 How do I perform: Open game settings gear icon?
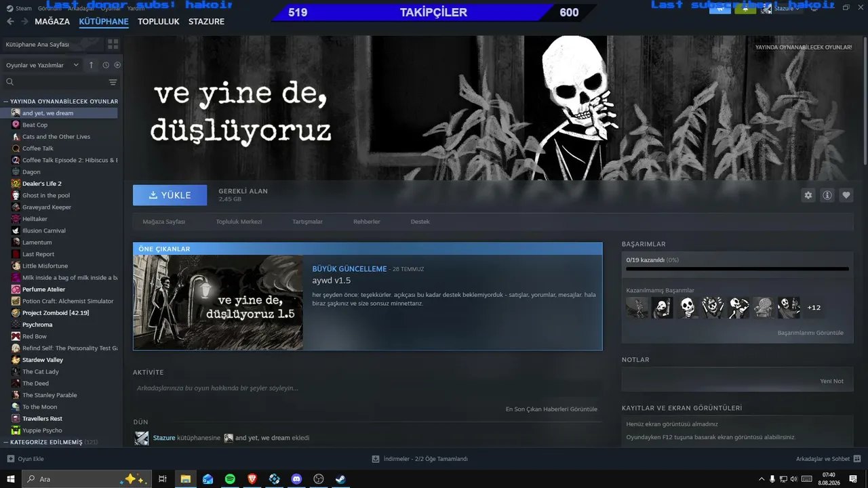point(808,195)
